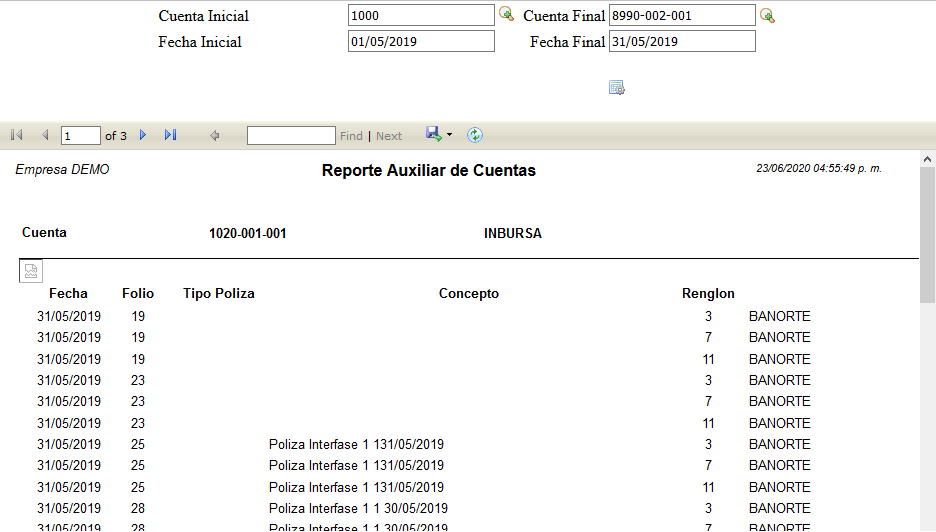The height and width of the screenshot is (532, 936).
Task: Click the current page number box
Action: pyautogui.click(x=81, y=136)
